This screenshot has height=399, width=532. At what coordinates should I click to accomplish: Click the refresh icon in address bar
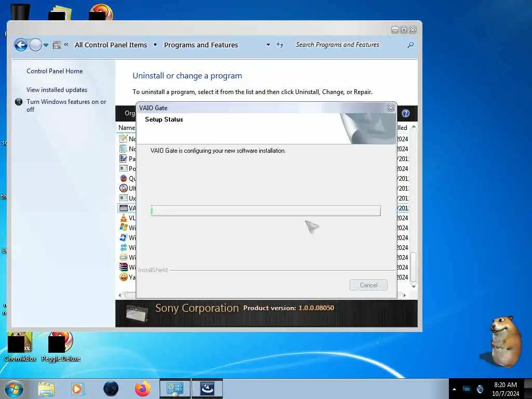[280, 45]
